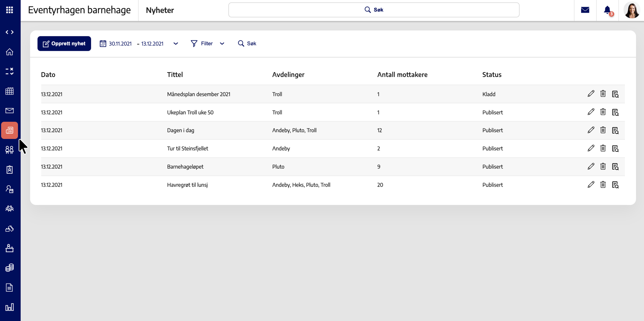Preview the Barnehageløpet news item
This screenshot has width=644, height=321.
tap(615, 167)
